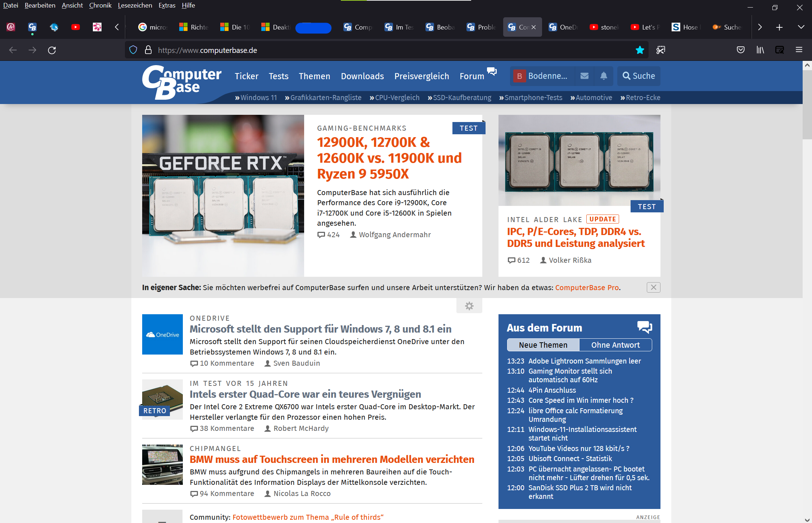The height and width of the screenshot is (523, 812).
Task: Open the Firefox hamburger application menu
Action: click(799, 50)
